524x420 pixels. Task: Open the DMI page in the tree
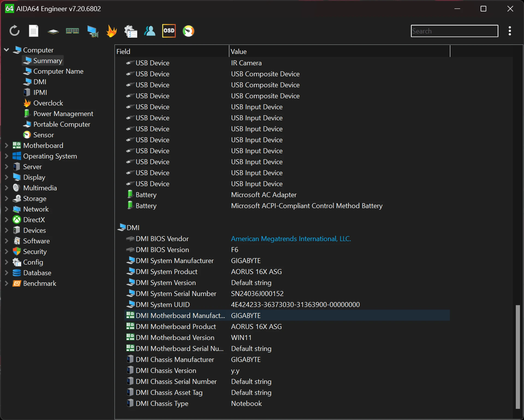coord(35,82)
